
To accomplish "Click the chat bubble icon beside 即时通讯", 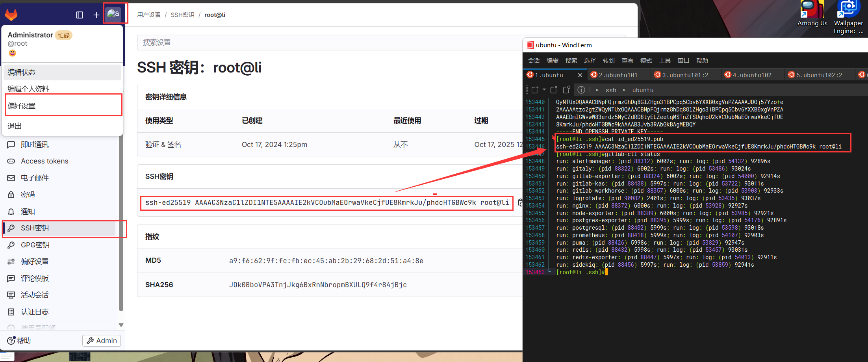I will coord(11,145).
